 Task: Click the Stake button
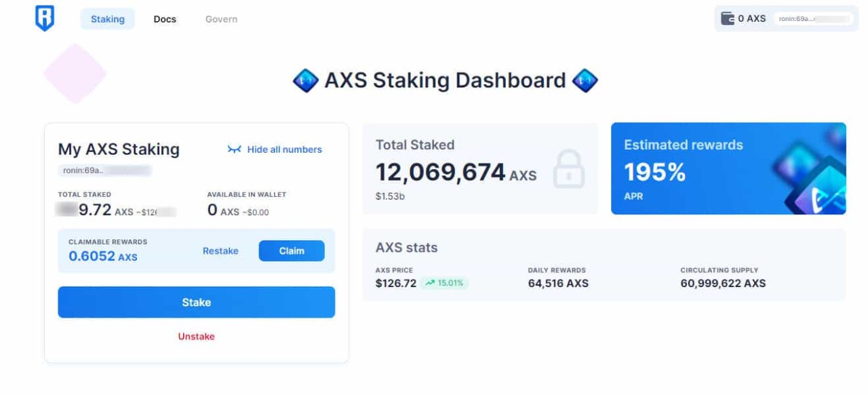(196, 302)
